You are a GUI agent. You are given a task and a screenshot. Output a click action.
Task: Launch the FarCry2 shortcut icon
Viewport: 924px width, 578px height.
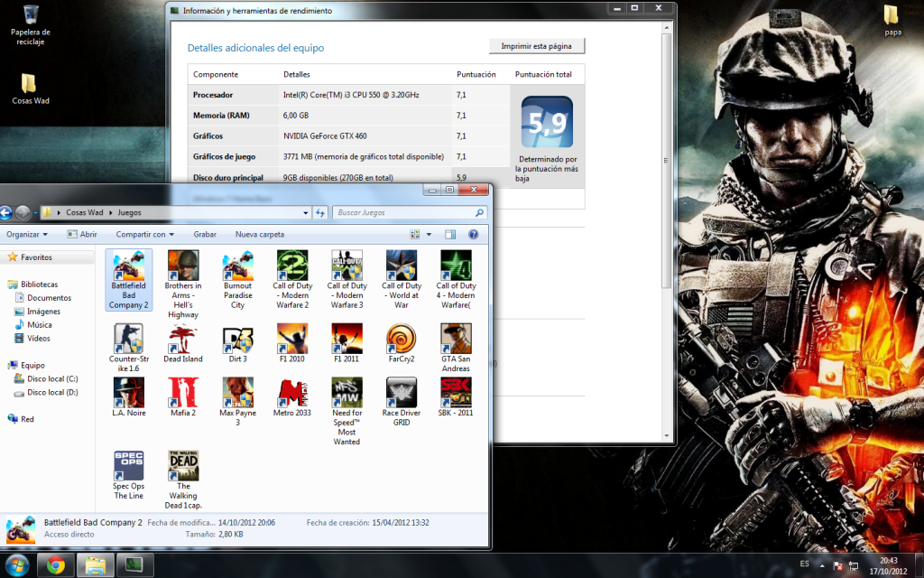[x=401, y=340]
